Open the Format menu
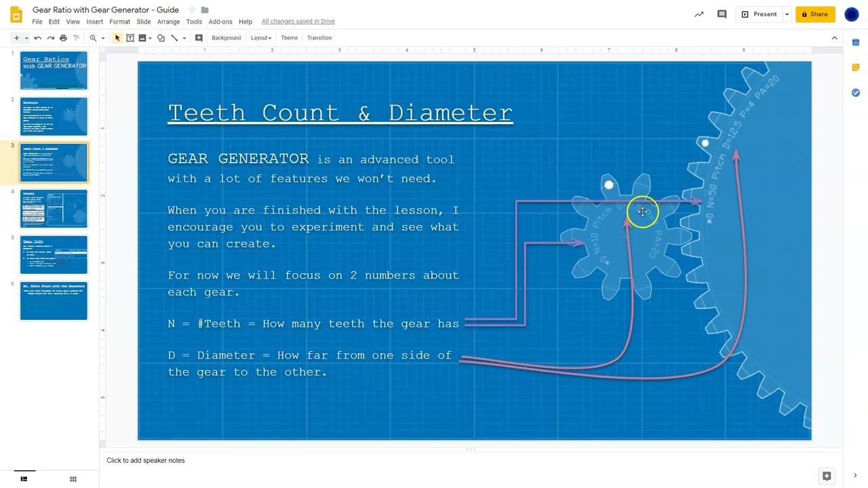Image resolution: width=868 pixels, height=488 pixels. pos(120,22)
